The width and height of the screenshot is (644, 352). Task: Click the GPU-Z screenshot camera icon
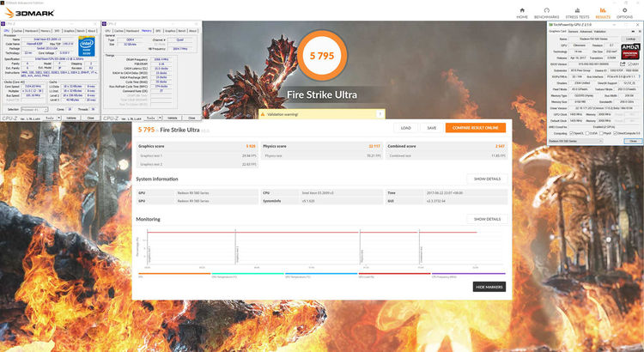pyautogui.click(x=633, y=31)
